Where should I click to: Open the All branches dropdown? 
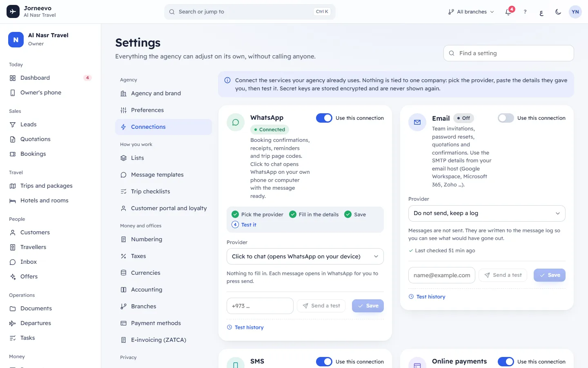(x=471, y=12)
